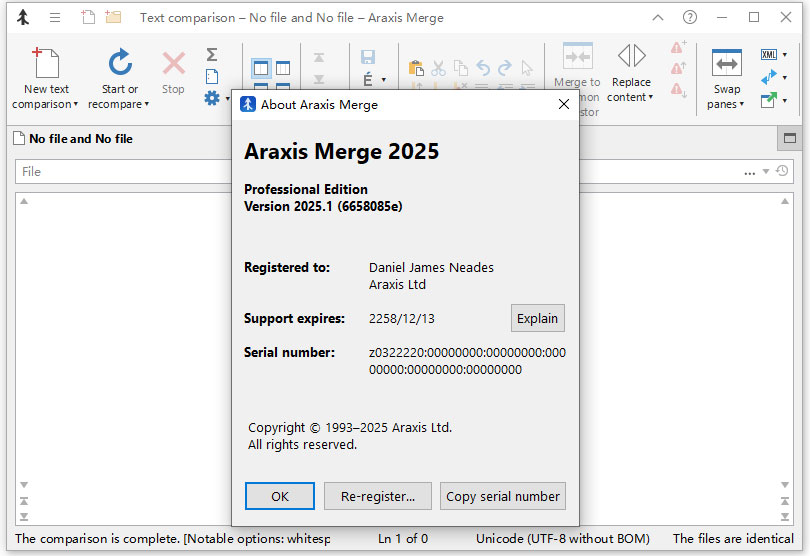Open the hamburger application menu
810x556 pixels.
coord(55,18)
